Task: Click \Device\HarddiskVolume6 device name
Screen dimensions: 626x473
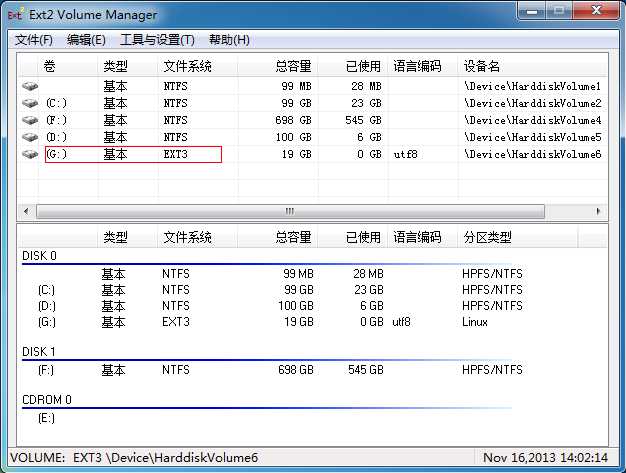Action: (x=532, y=154)
